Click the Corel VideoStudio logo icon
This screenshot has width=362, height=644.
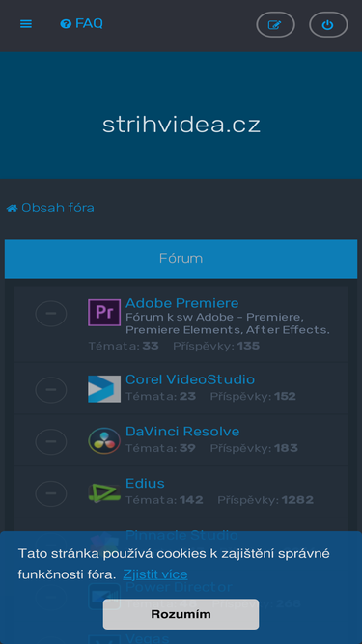coord(104,388)
